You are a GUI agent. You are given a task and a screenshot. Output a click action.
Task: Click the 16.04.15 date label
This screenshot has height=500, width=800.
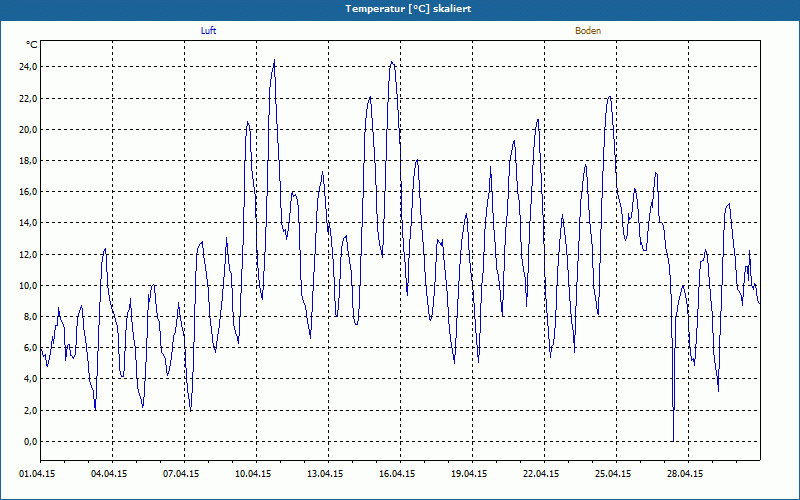coord(397,474)
